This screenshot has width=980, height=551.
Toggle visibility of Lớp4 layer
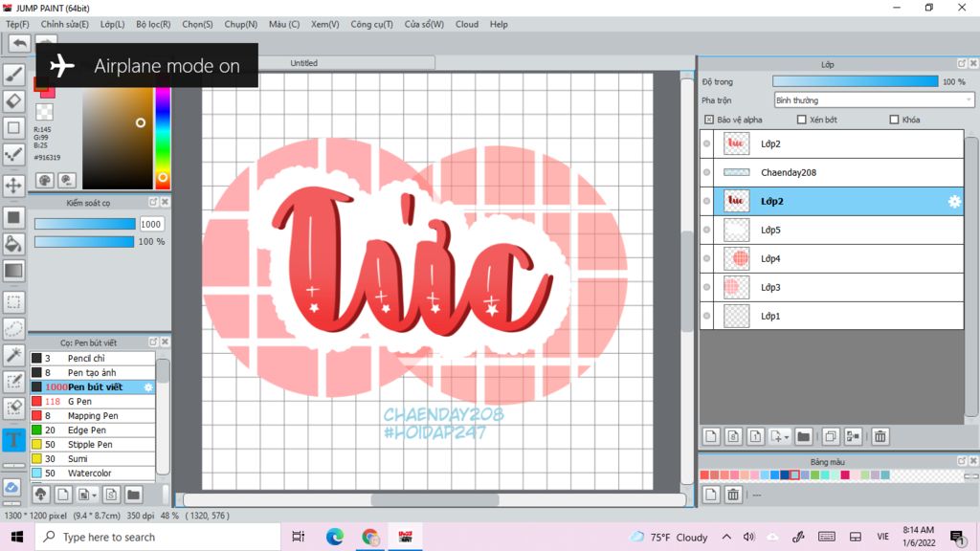pos(707,258)
